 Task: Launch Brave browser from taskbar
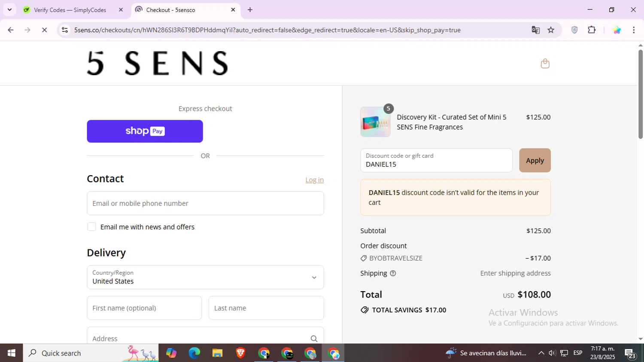click(240, 353)
